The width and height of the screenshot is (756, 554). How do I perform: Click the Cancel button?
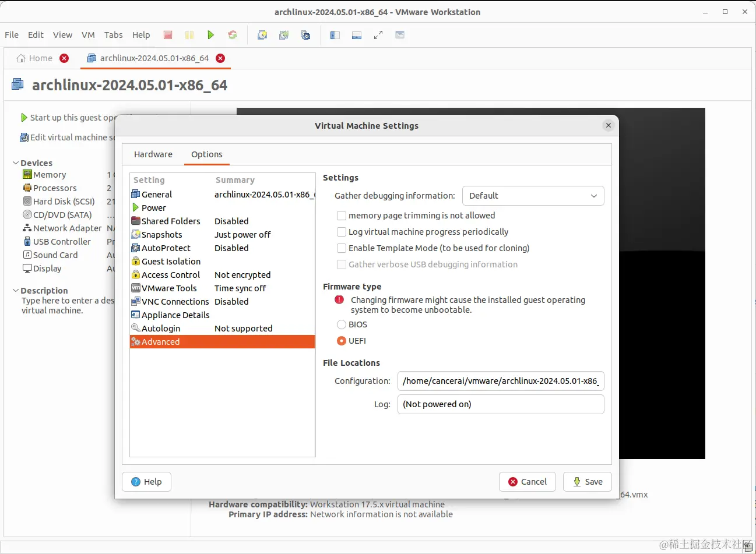pos(528,482)
